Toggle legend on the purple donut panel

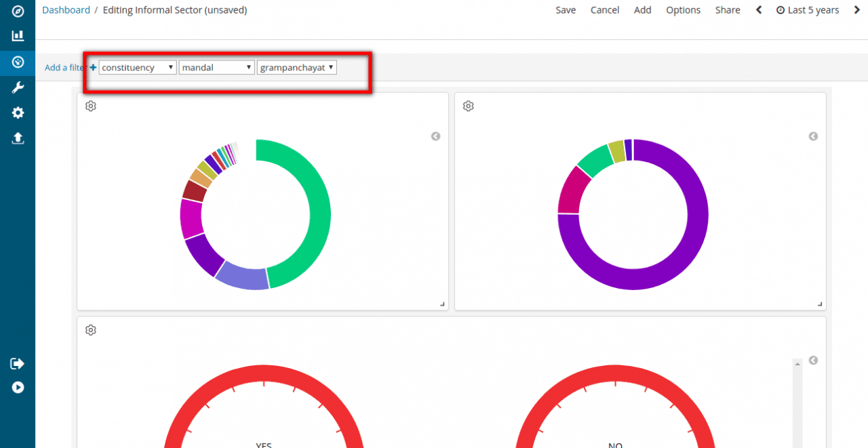click(x=813, y=136)
